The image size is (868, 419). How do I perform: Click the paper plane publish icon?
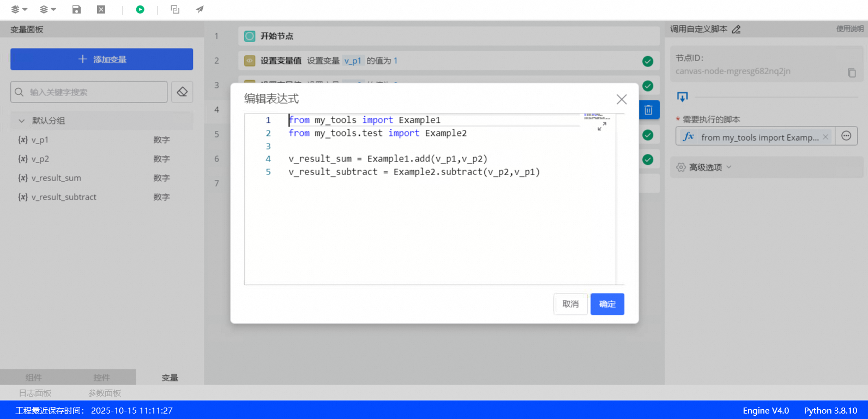[200, 9]
